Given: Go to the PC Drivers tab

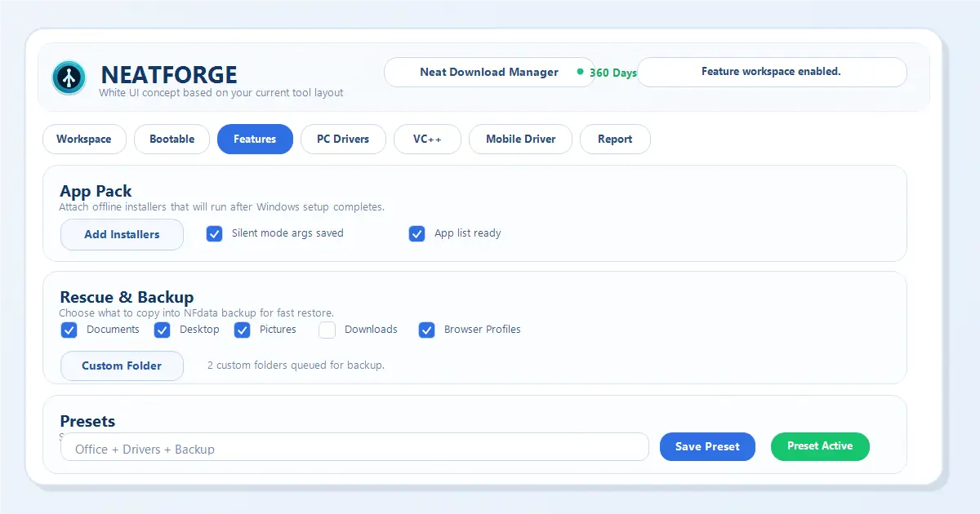Looking at the screenshot, I should click(x=344, y=140).
